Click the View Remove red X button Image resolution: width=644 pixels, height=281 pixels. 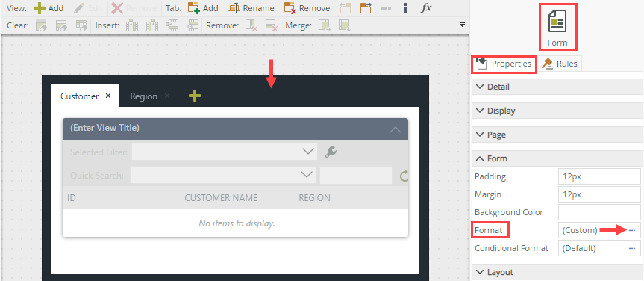pyautogui.click(x=134, y=7)
